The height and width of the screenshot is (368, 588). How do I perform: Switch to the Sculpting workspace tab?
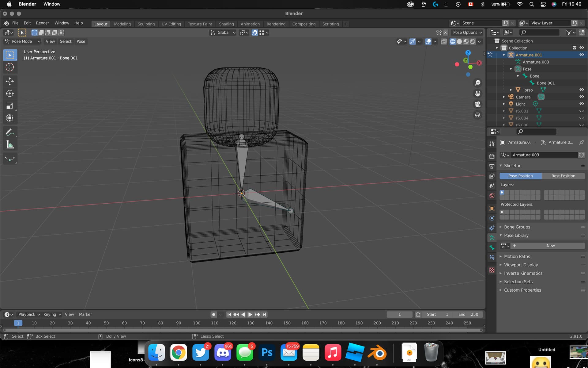point(146,24)
